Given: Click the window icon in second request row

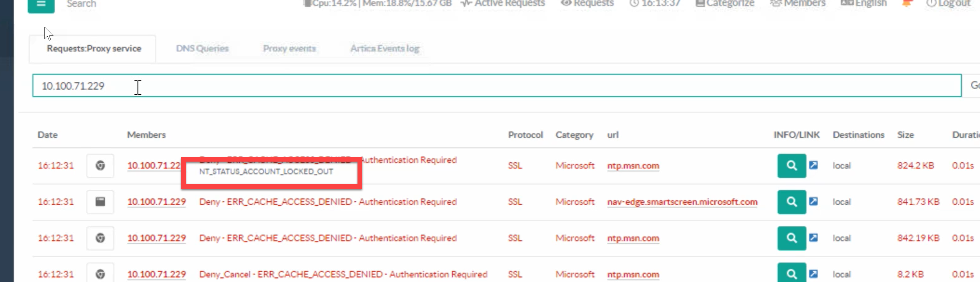Looking at the screenshot, I should [x=100, y=202].
